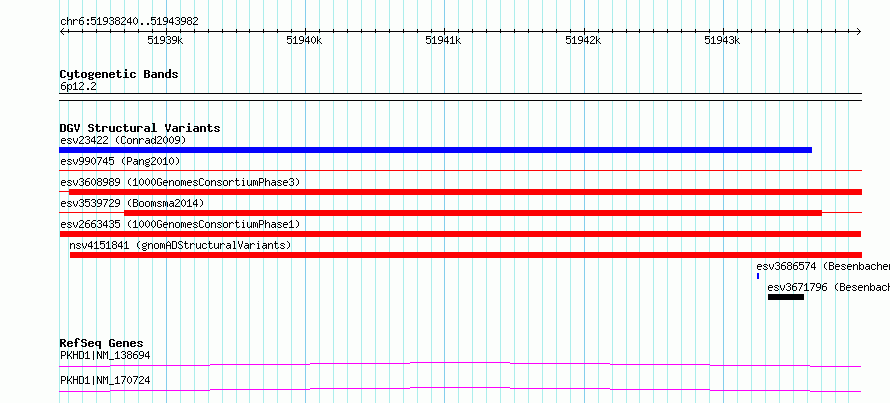Click the 51943k ruler position

coord(722,40)
